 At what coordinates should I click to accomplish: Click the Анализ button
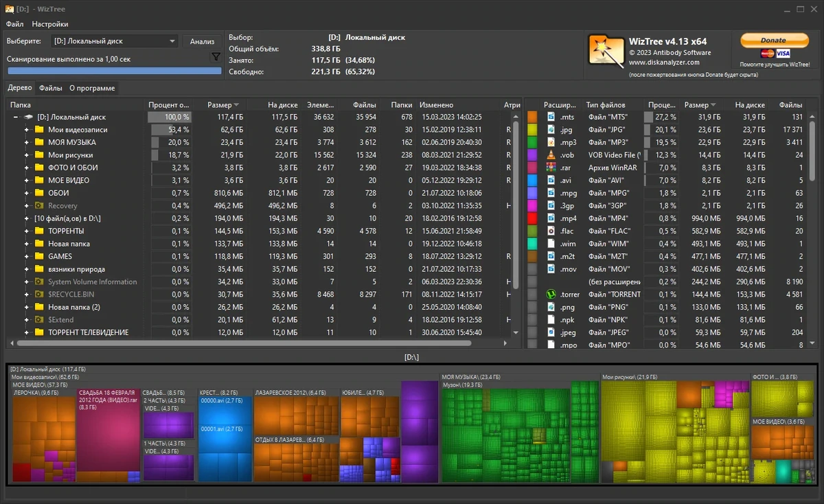click(x=202, y=41)
